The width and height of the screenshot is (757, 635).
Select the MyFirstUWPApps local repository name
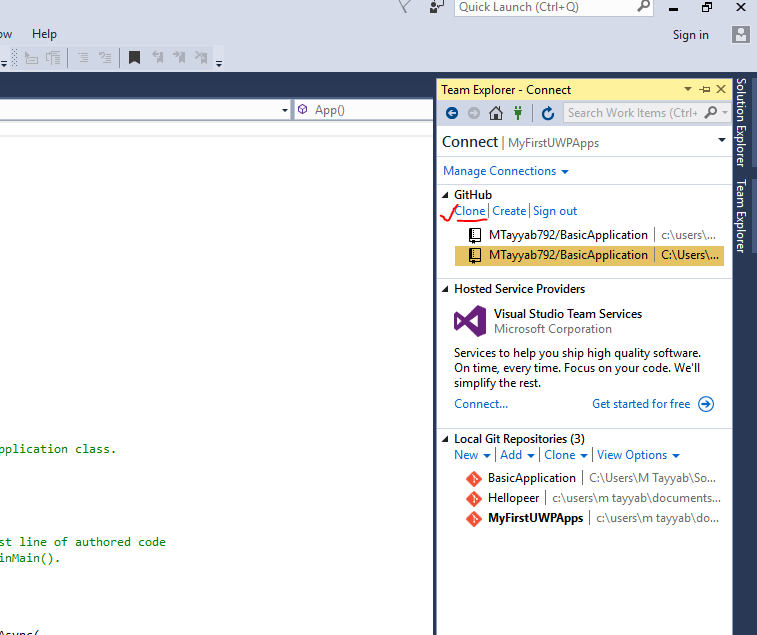pyautogui.click(x=535, y=518)
